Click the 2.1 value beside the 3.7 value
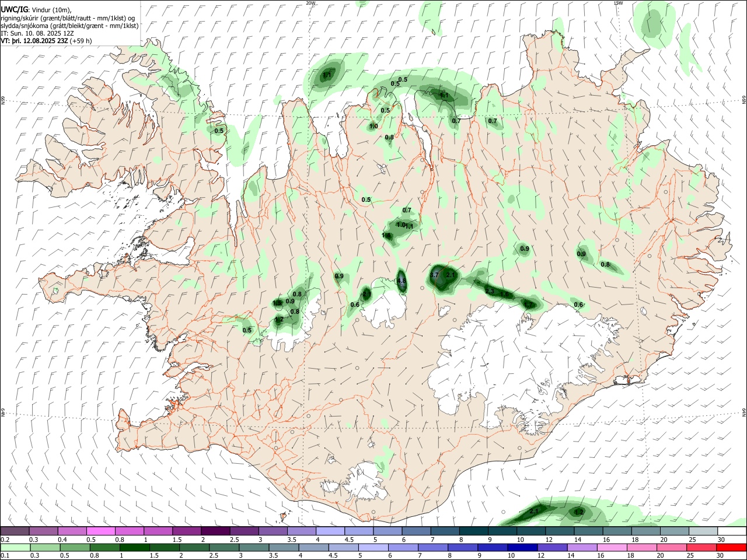This screenshot has height=560, width=747. (x=450, y=275)
